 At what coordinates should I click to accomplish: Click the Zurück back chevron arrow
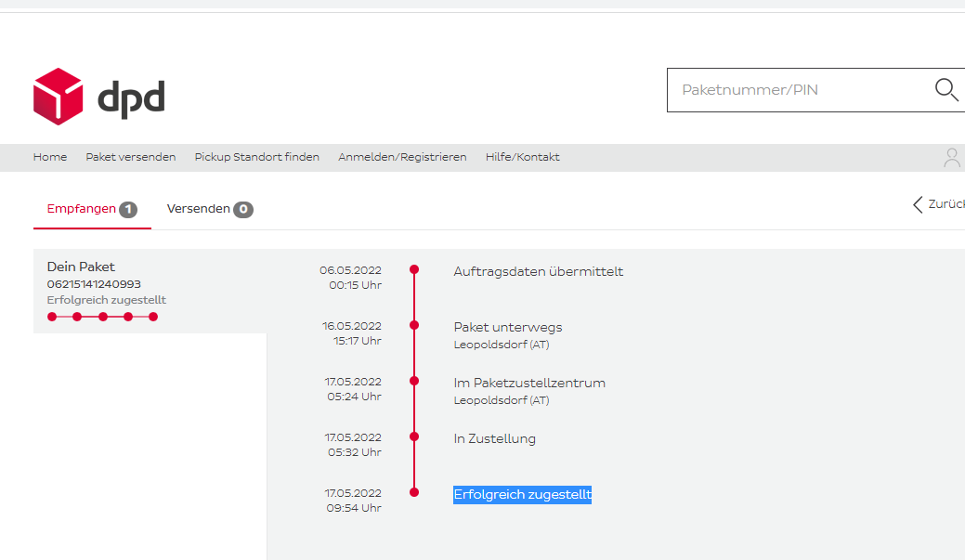tap(918, 204)
